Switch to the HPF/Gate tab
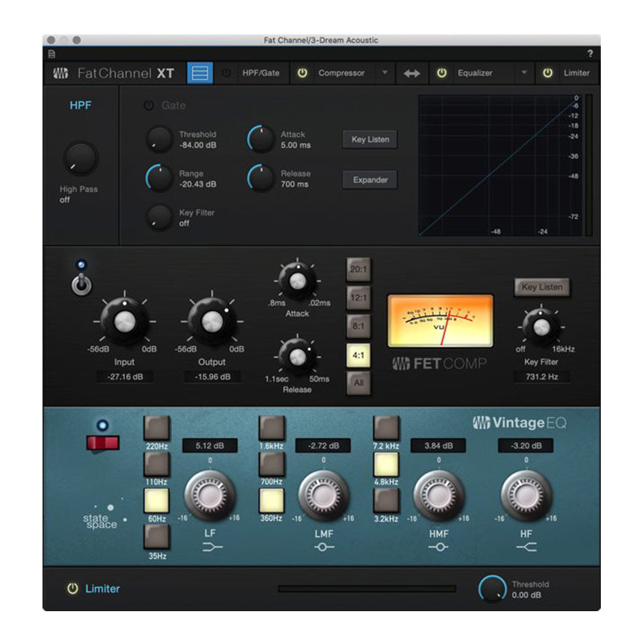The height and width of the screenshot is (644, 644). click(x=260, y=73)
